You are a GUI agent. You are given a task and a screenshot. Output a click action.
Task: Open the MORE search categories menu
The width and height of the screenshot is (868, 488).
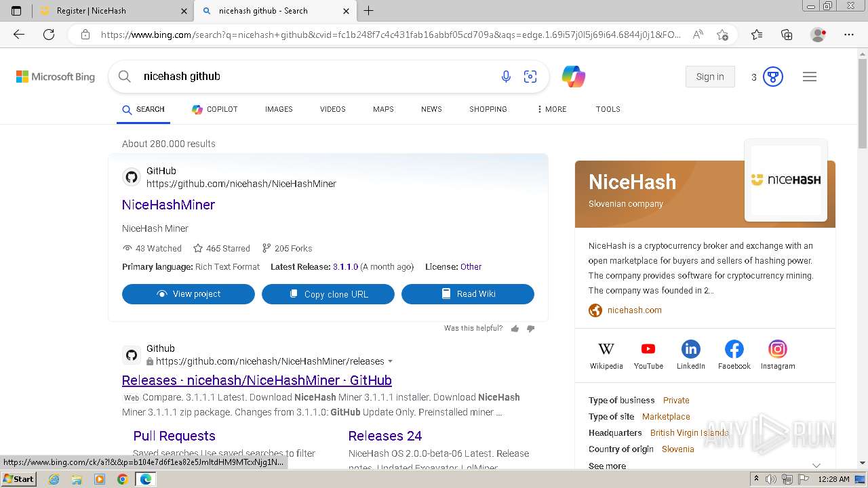[x=552, y=109]
